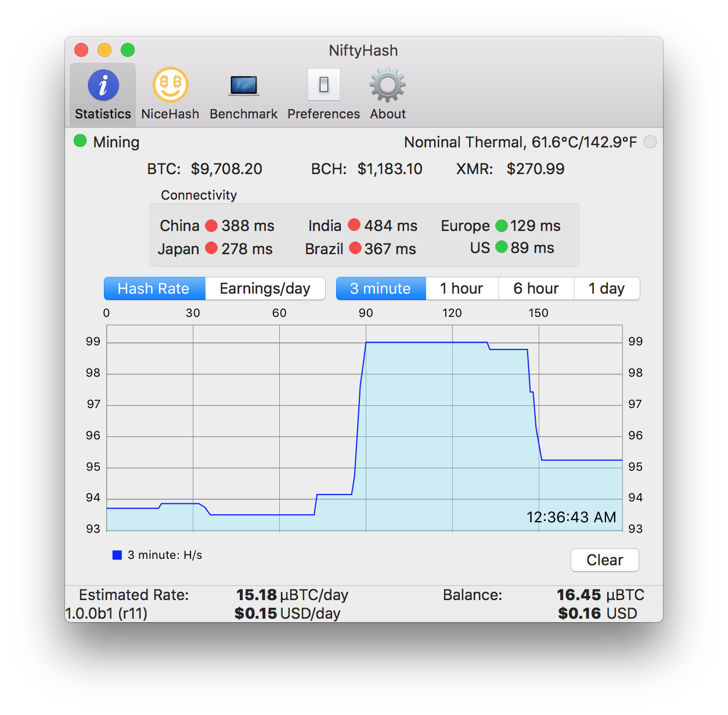Click the Connectivity section heading
728x715 pixels.
[199, 195]
